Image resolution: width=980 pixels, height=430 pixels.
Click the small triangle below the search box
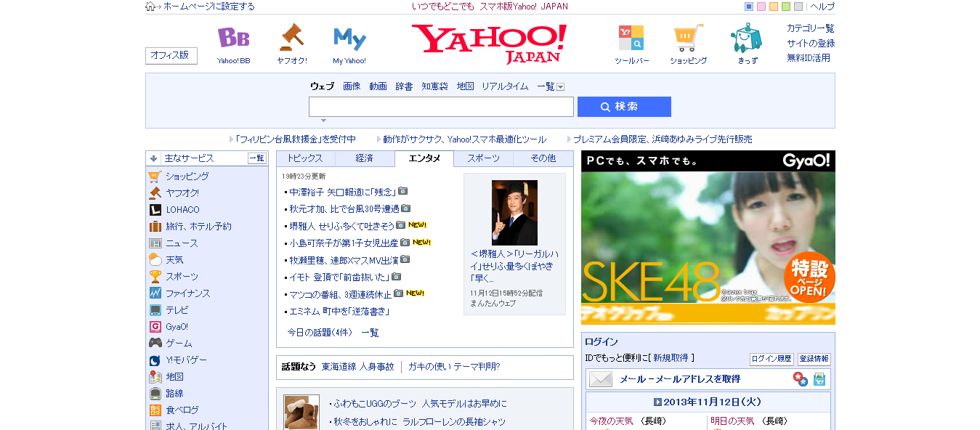324,120
